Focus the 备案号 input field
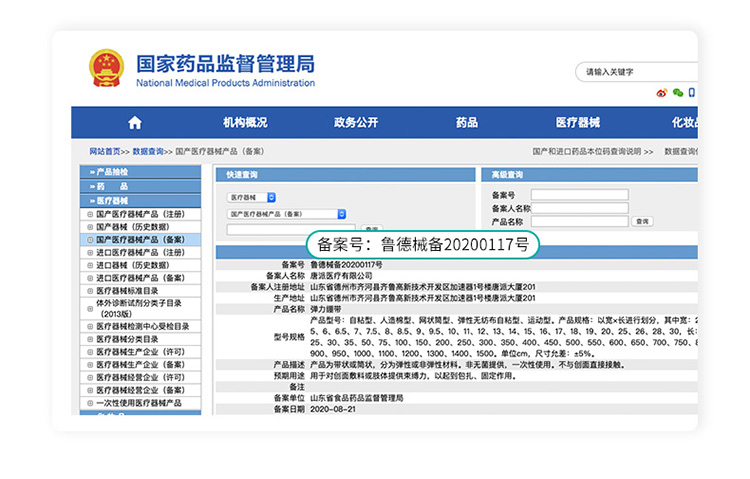Image resolution: width=750 pixels, height=479 pixels. (x=579, y=195)
